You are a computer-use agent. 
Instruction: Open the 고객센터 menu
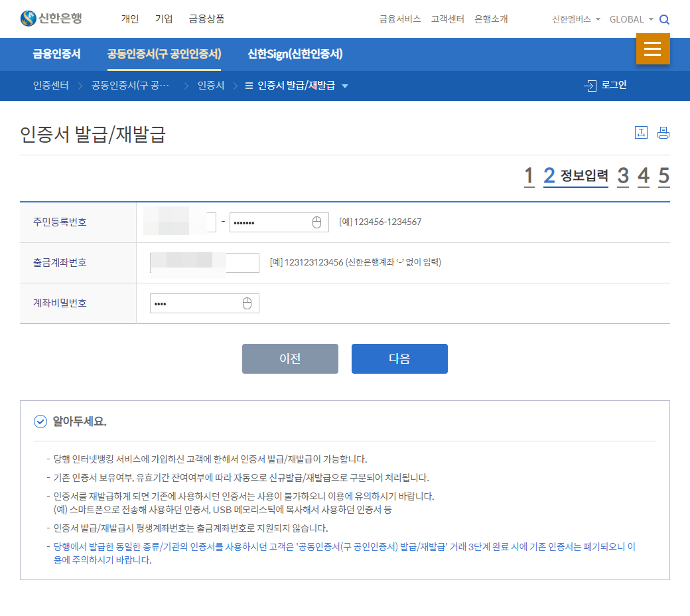pos(448,19)
